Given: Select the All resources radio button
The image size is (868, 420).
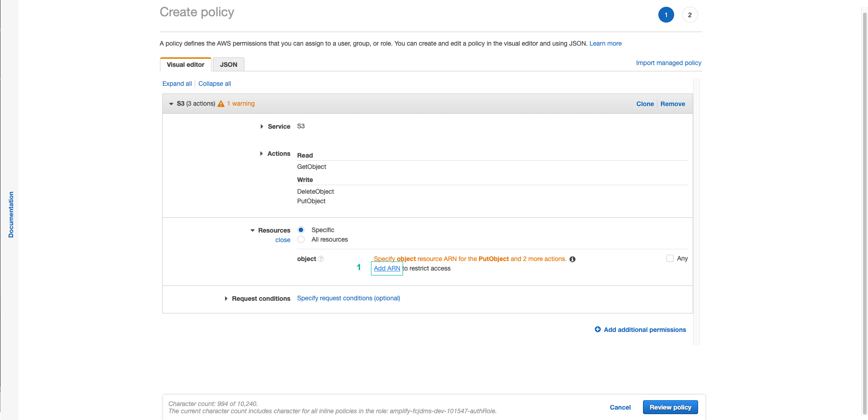Looking at the screenshot, I should pos(301,239).
